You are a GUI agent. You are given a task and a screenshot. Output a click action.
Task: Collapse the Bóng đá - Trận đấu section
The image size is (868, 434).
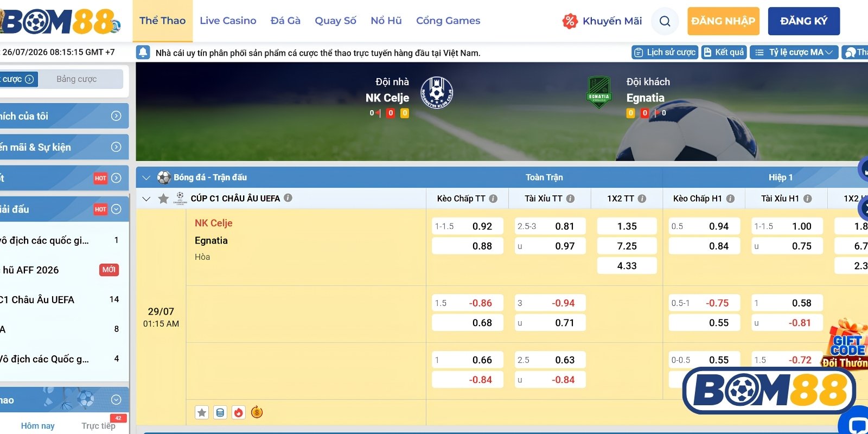point(145,177)
